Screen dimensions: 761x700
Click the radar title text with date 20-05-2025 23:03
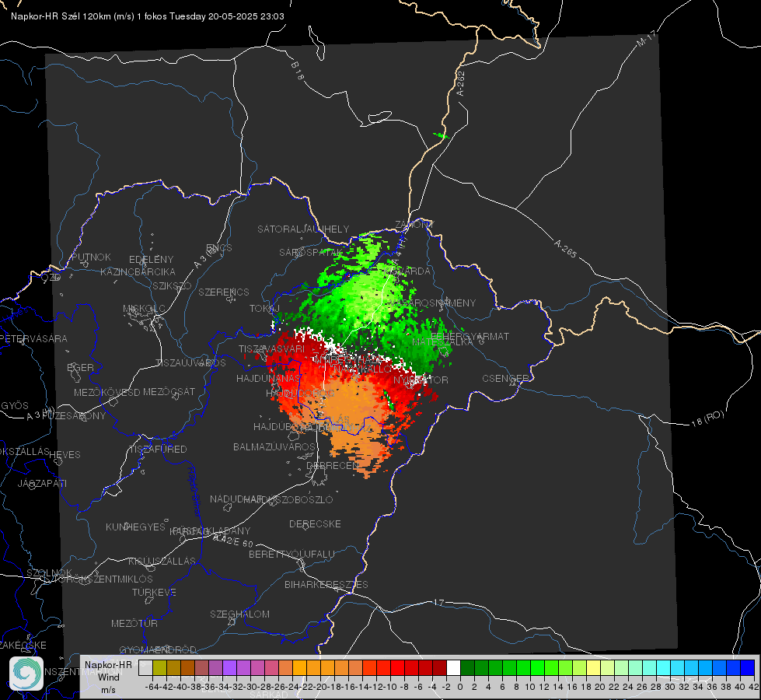(148, 16)
